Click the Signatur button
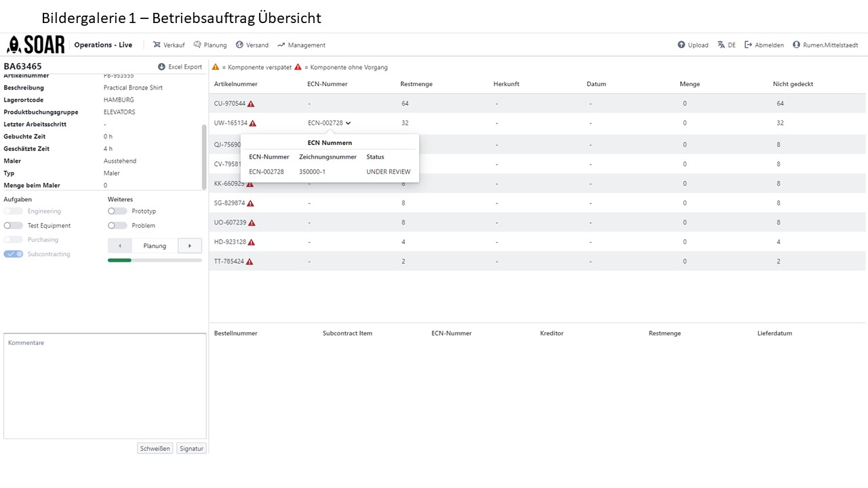This screenshot has height=488, width=868. pyautogui.click(x=191, y=449)
